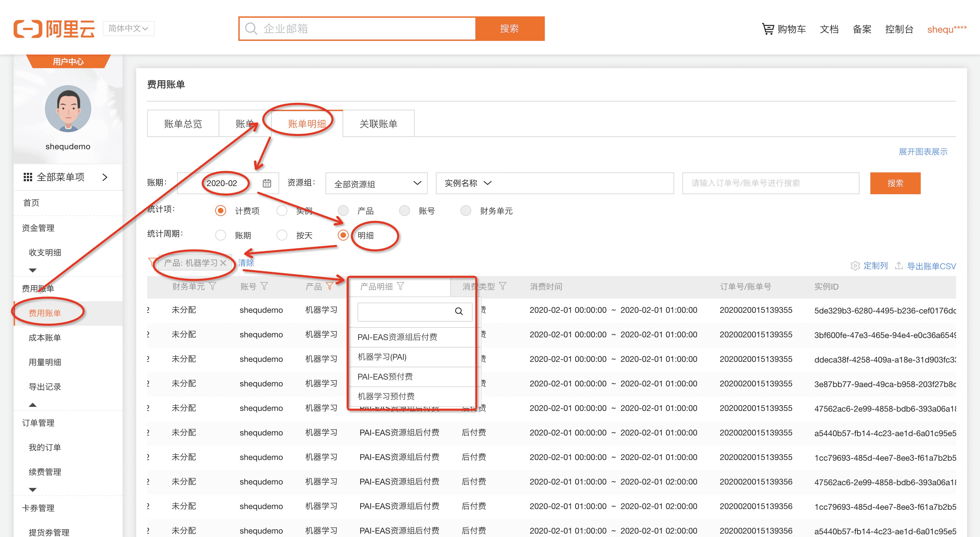Image resolution: width=980 pixels, height=537 pixels.
Task: Click the gear icon for 定制列
Action: tap(855, 266)
